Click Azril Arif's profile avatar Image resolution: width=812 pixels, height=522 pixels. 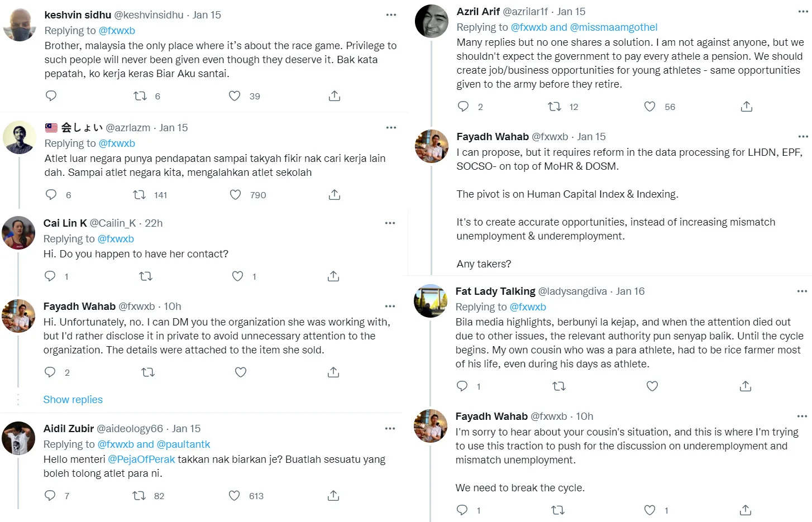coord(432,21)
